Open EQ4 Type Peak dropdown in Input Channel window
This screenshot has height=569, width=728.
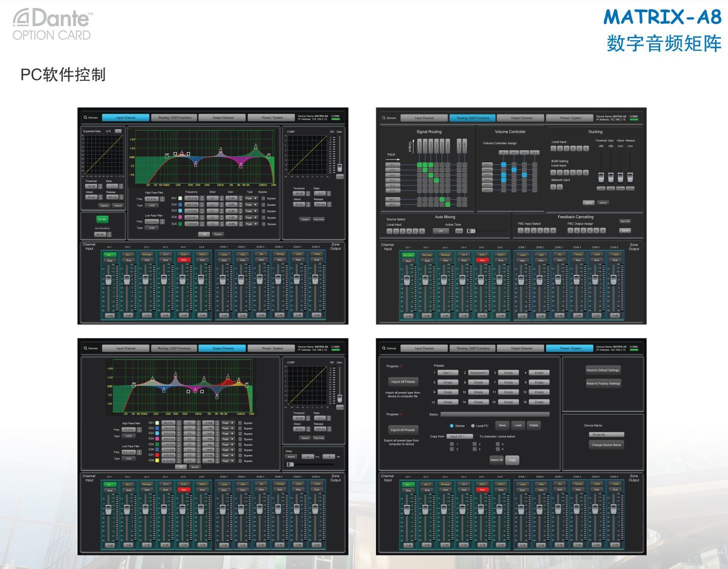pyautogui.click(x=251, y=217)
